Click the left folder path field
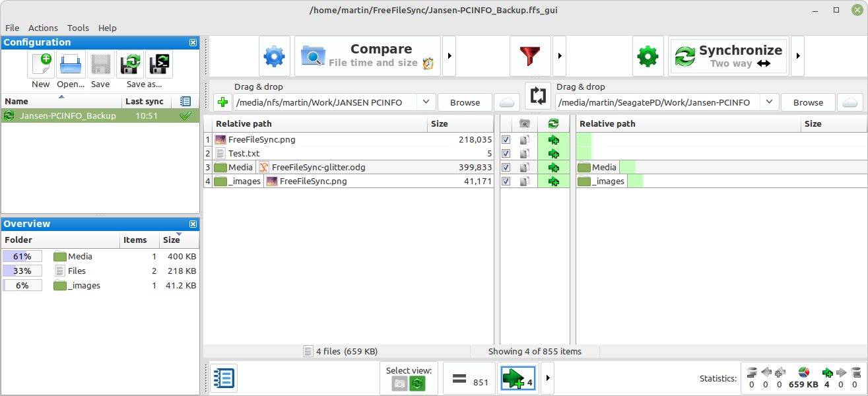Screen dimensions: 868x396 click(325, 102)
